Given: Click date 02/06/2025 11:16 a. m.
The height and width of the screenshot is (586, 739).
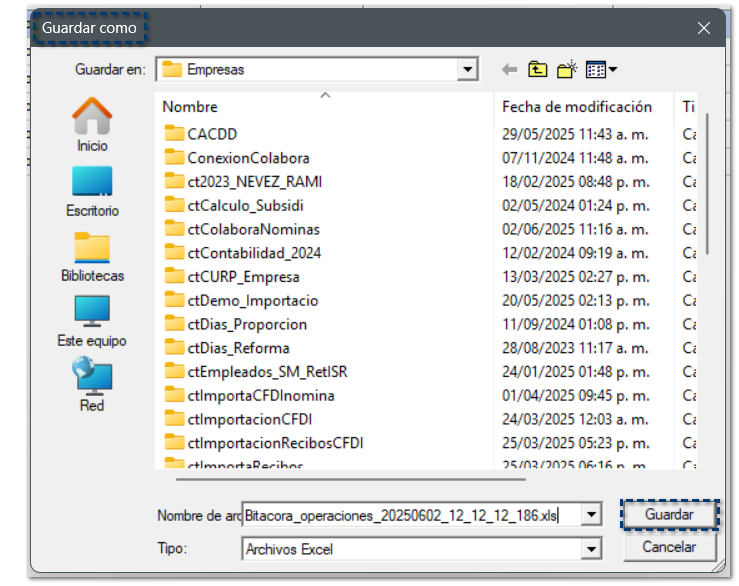Looking at the screenshot, I should pos(575,229).
